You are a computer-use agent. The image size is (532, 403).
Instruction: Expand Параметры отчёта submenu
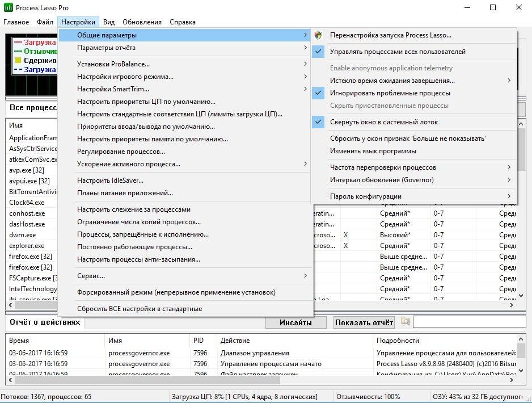[185, 48]
